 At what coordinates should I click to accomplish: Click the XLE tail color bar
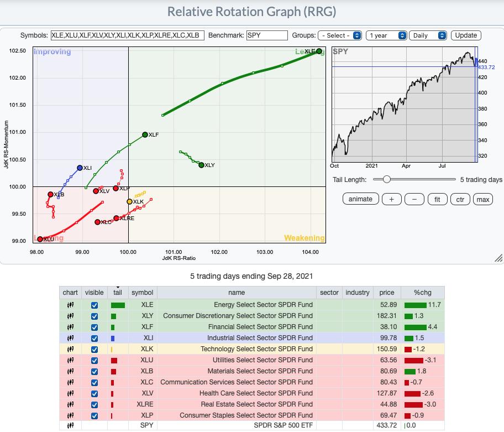[118, 305]
